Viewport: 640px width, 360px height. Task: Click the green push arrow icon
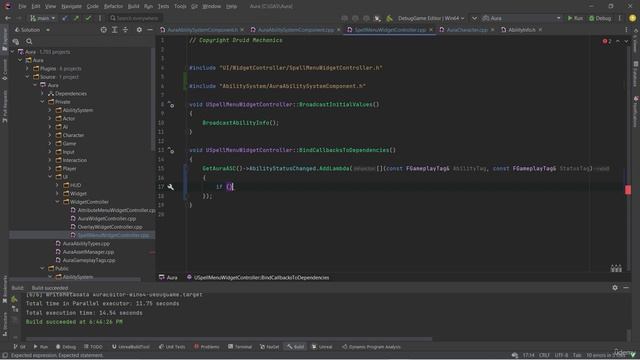pos(76,18)
